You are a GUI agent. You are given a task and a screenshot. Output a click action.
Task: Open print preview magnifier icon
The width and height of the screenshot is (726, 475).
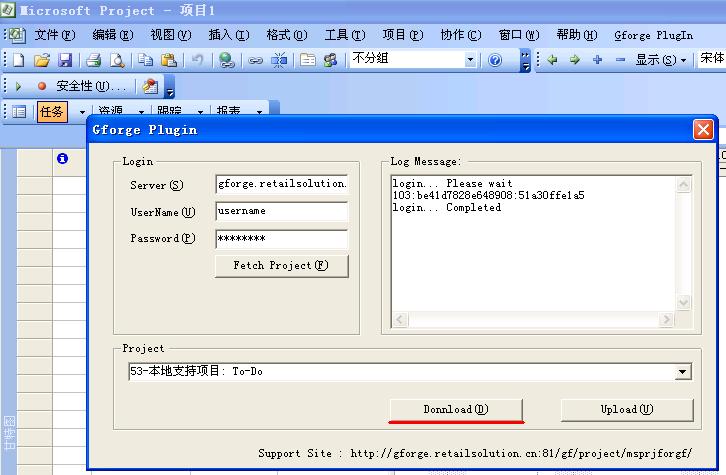(x=117, y=60)
